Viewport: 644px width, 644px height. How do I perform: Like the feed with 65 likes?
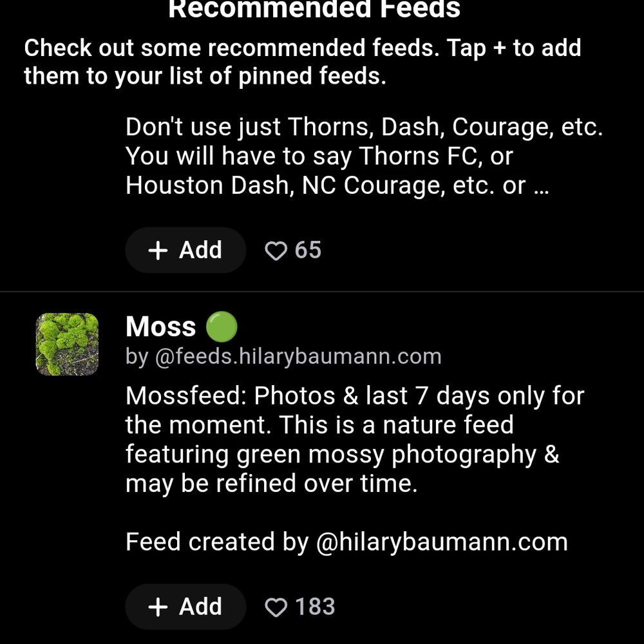[276, 251]
